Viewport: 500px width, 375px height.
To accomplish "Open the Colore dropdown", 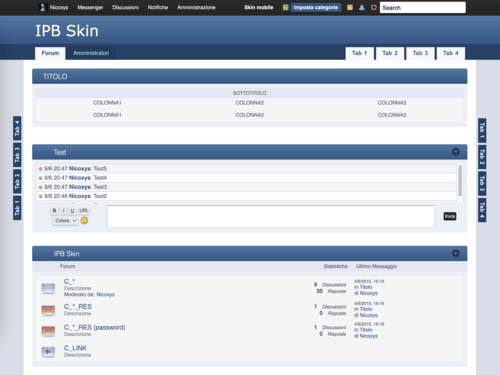I will [65, 220].
